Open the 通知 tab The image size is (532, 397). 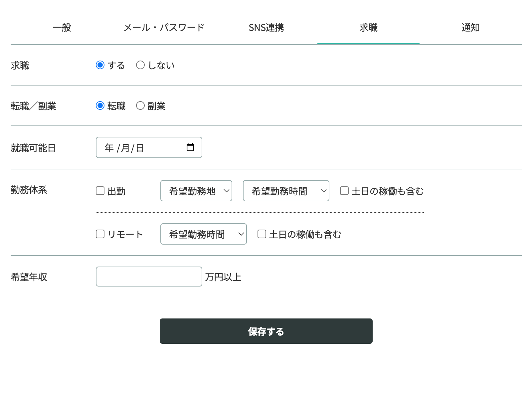coord(470,28)
